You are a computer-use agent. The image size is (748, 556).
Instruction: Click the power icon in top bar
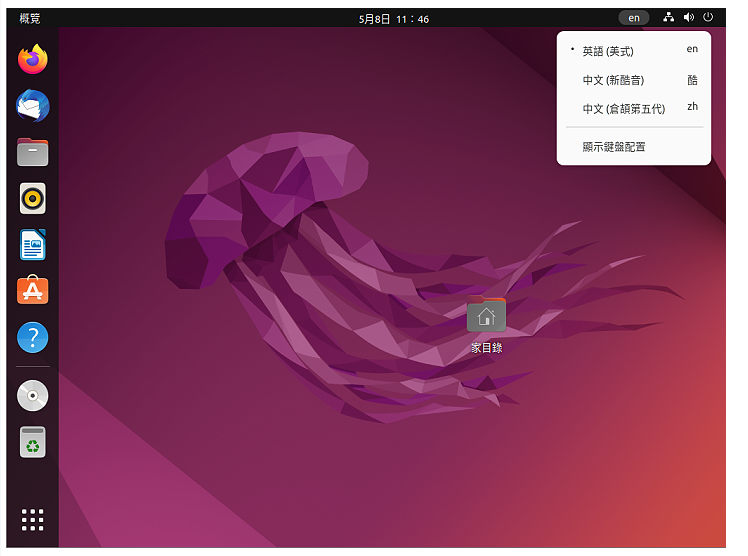(708, 18)
